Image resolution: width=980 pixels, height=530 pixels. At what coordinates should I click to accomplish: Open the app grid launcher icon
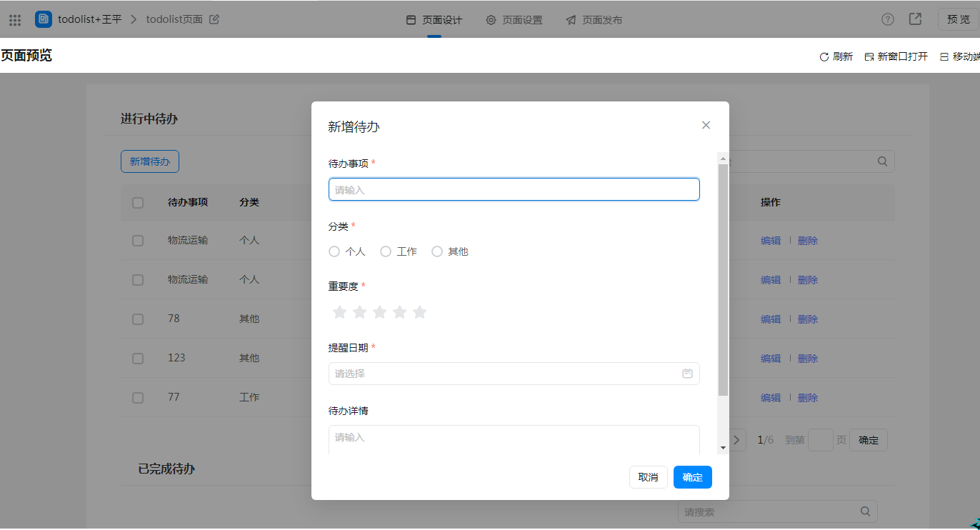[15, 20]
